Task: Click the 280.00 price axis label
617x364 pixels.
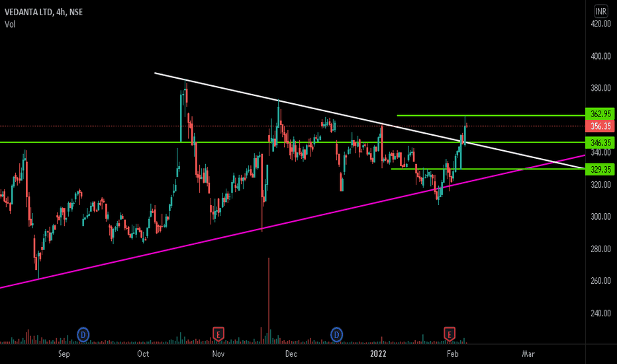Action: (600, 249)
